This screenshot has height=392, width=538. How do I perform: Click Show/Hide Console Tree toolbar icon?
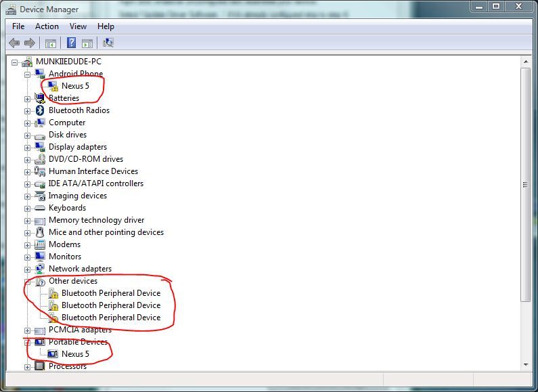(x=50, y=43)
